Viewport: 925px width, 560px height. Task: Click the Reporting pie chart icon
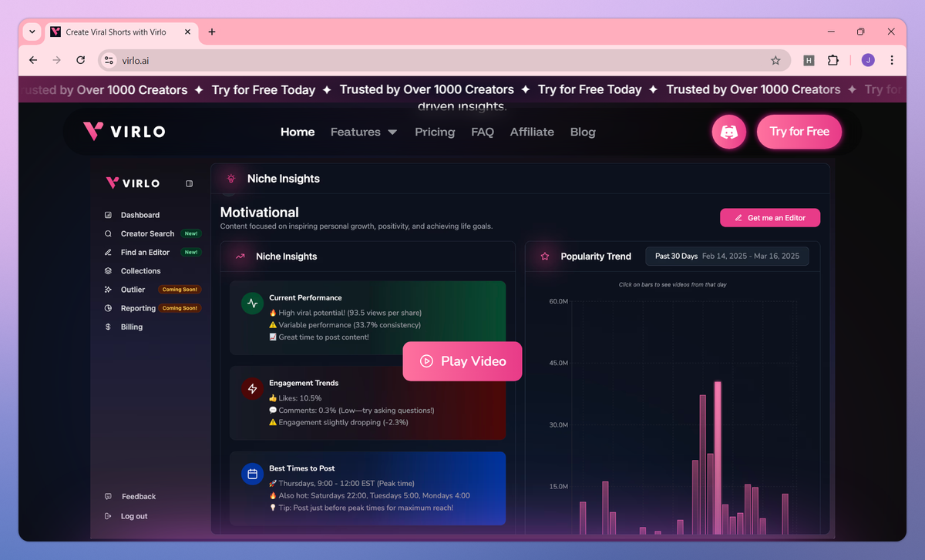108,308
